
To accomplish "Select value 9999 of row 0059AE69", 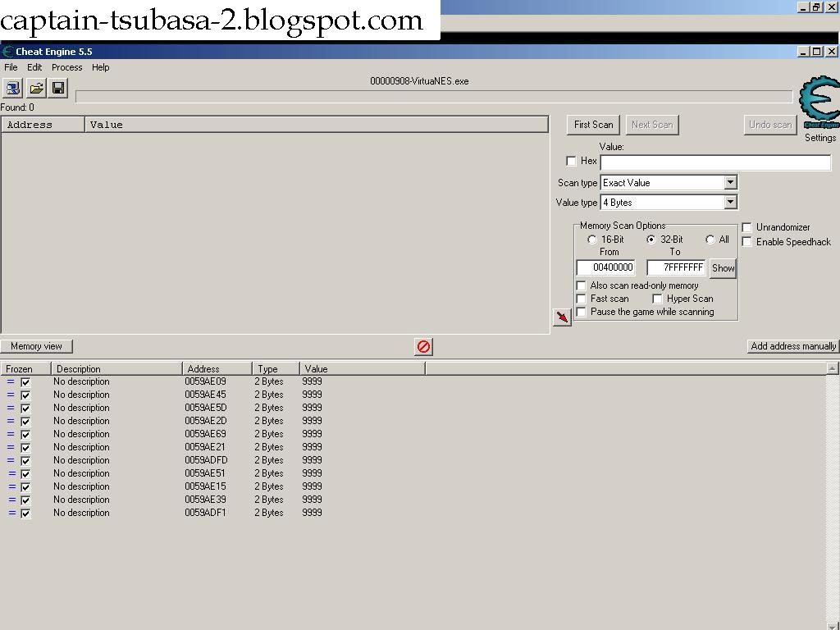I will [312, 434].
